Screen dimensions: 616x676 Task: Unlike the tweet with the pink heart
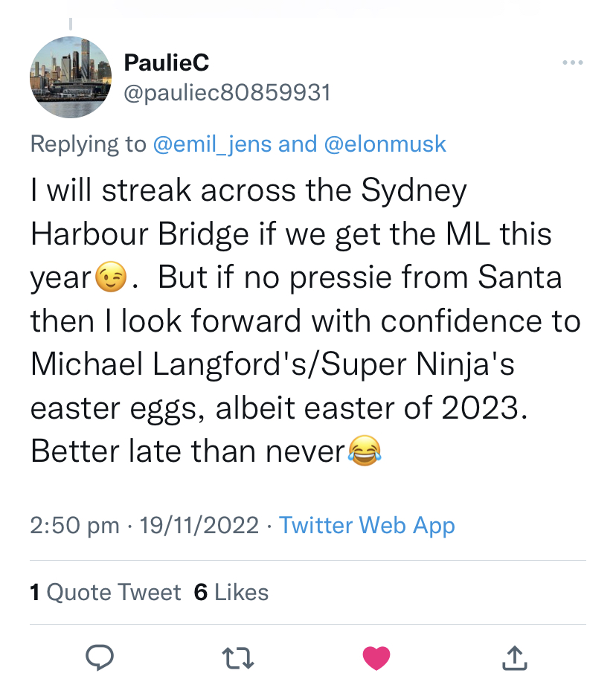pyautogui.click(x=376, y=655)
